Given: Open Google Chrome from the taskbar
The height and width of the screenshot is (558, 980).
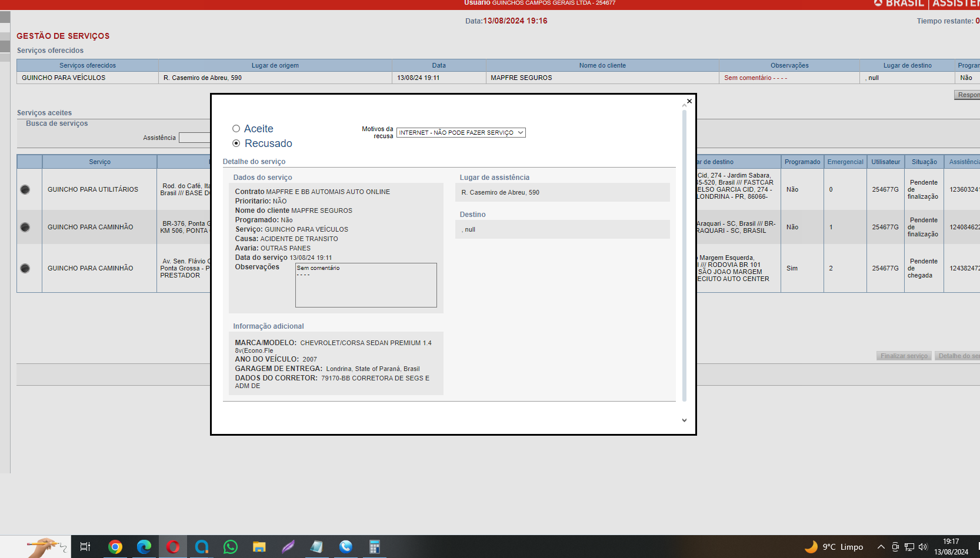Looking at the screenshot, I should 115,547.
